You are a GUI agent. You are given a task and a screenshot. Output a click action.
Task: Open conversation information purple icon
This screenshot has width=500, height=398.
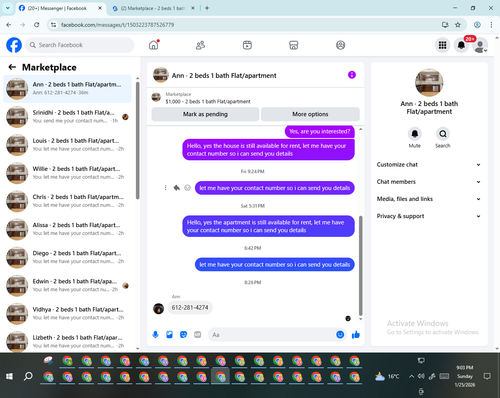click(352, 75)
